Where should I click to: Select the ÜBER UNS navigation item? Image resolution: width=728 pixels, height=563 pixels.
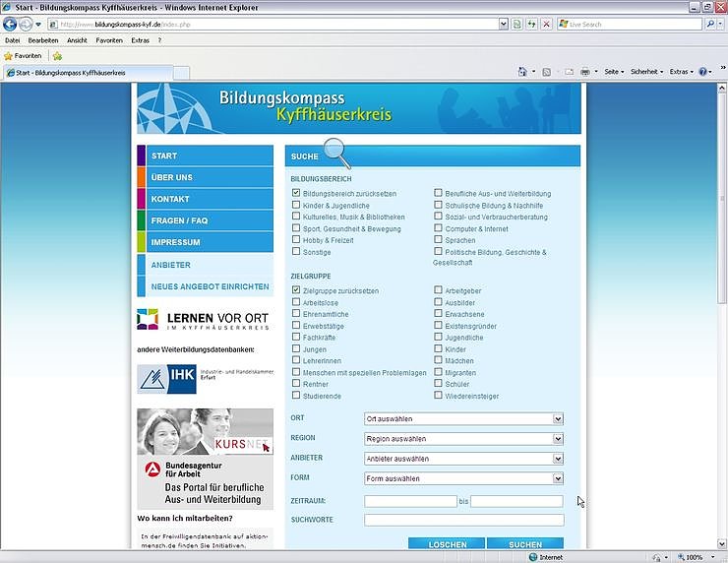205,177
